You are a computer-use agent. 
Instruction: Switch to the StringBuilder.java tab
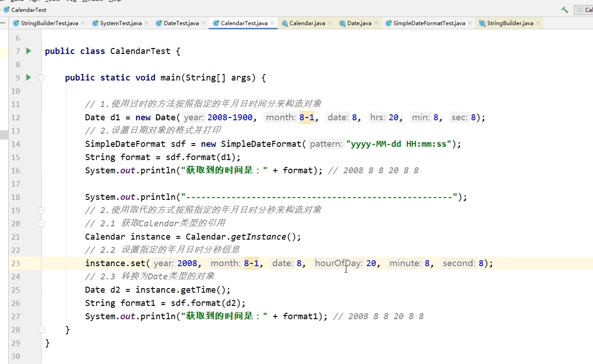[510, 23]
